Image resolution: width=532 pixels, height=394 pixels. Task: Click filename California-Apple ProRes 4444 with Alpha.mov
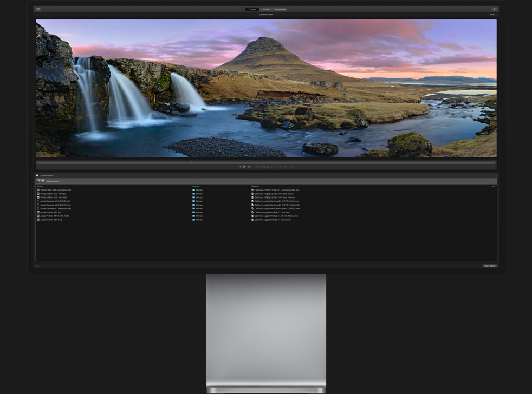(x=276, y=216)
